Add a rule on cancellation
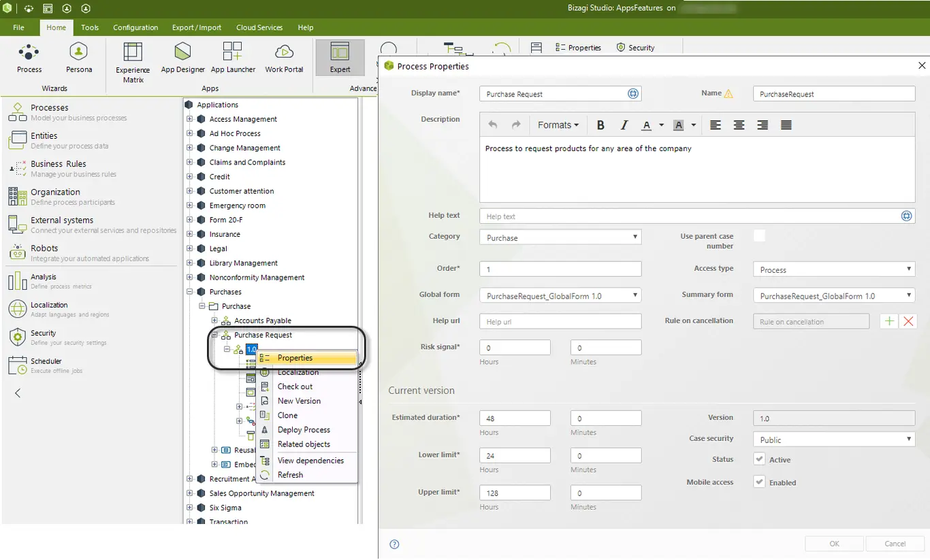Viewport: 930px width, 560px height. tap(888, 321)
